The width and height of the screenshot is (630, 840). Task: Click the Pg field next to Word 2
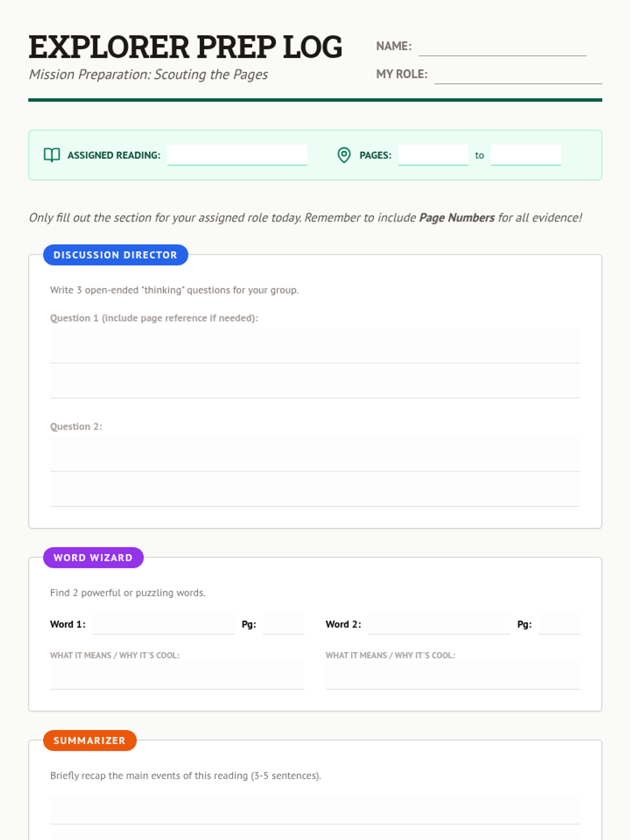click(559, 624)
